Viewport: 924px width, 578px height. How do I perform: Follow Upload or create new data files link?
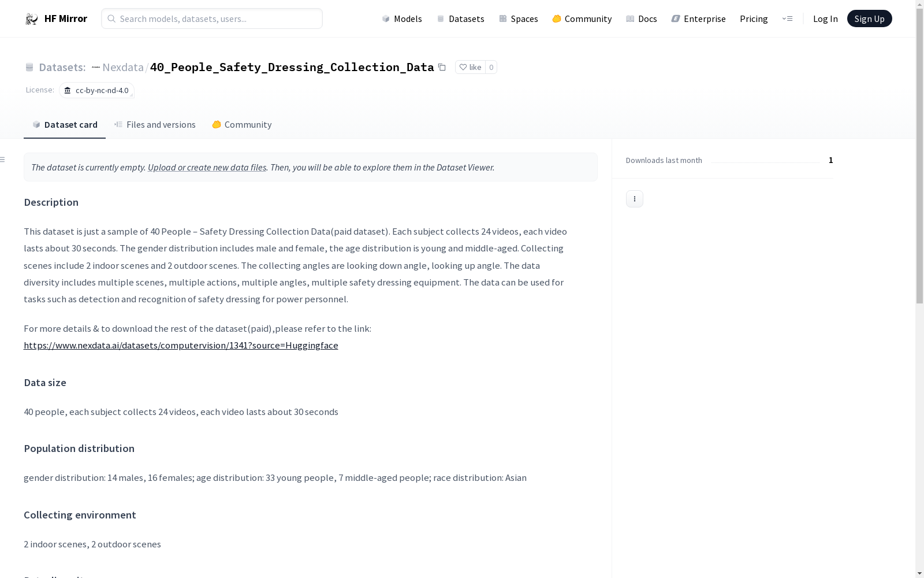[207, 167]
